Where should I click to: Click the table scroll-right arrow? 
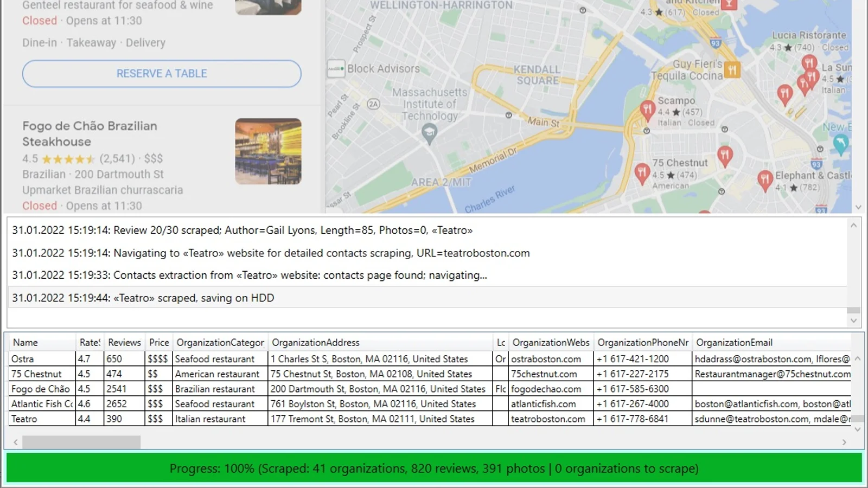click(844, 442)
